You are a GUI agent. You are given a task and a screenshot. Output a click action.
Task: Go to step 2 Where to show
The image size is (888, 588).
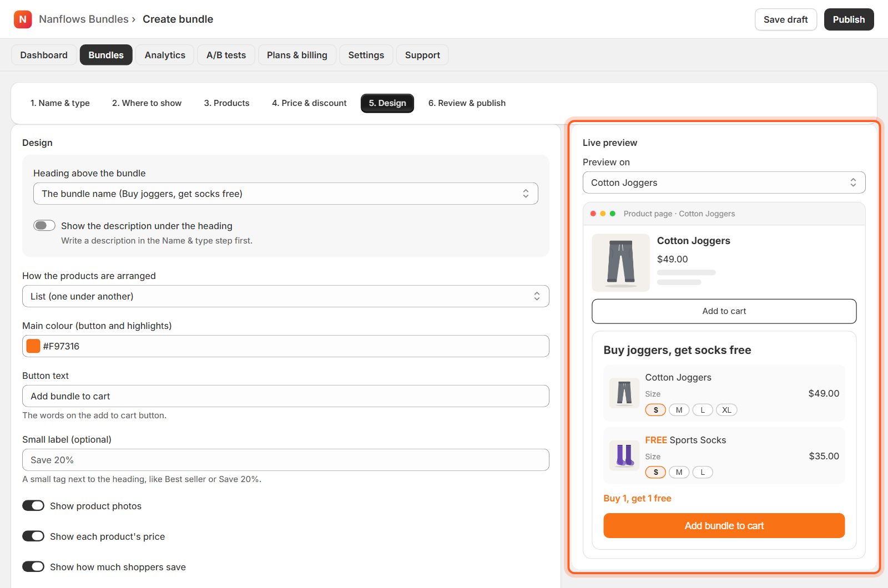pyautogui.click(x=147, y=103)
